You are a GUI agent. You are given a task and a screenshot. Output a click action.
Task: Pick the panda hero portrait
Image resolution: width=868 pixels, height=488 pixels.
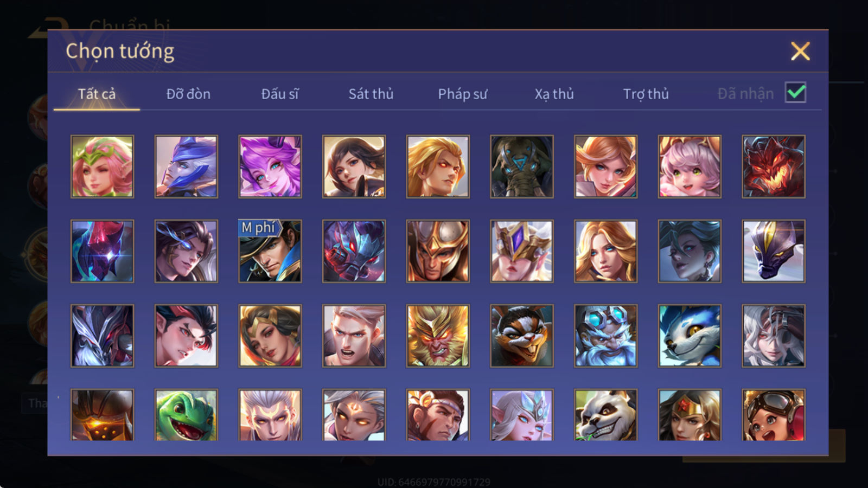(x=605, y=415)
